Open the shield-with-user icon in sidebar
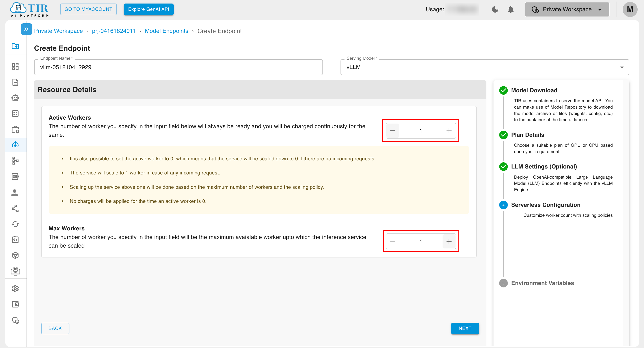 [x=15, y=320]
